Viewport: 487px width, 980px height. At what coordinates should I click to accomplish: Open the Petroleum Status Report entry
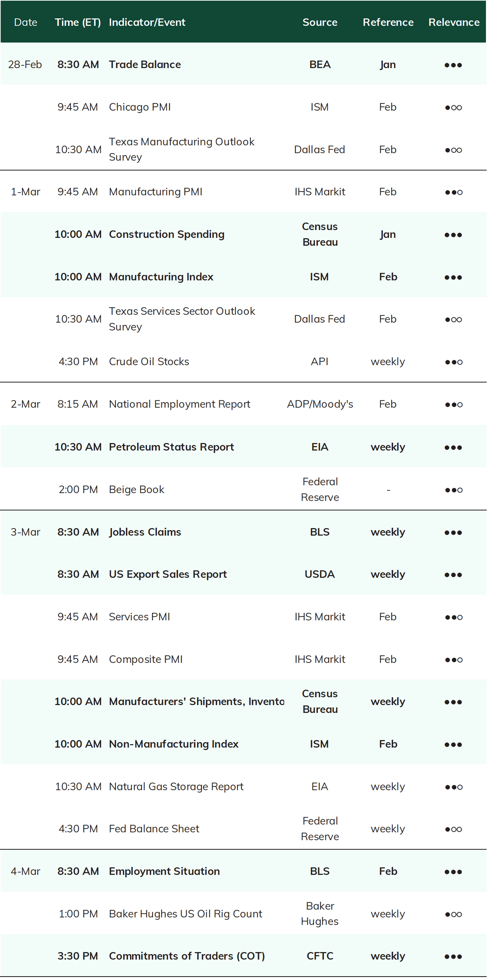pyautogui.click(x=171, y=447)
